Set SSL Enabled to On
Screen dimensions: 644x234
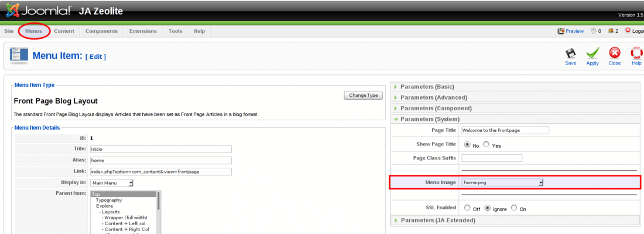(x=514, y=208)
